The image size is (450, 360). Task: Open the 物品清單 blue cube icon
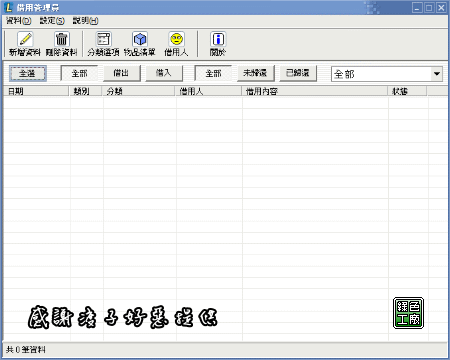140,39
